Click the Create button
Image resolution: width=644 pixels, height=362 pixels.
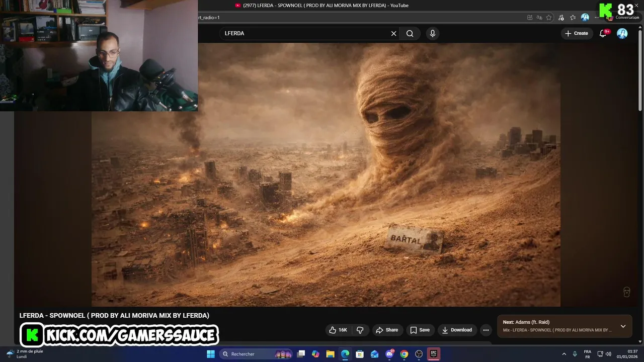coord(577,33)
